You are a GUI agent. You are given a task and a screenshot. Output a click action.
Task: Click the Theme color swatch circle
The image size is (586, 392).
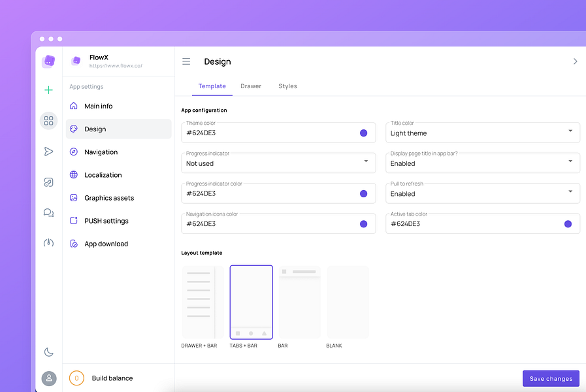(x=363, y=133)
